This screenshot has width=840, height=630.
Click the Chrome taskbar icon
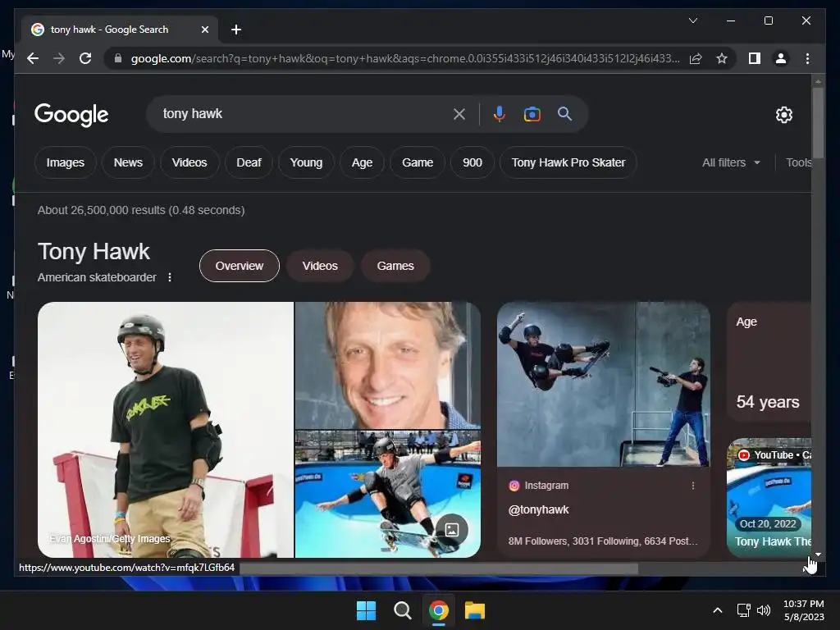pos(438,610)
